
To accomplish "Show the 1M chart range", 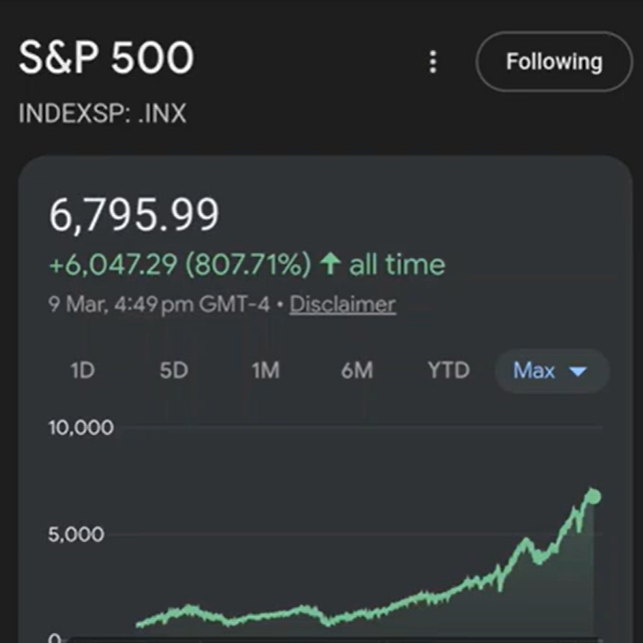I will [x=265, y=371].
